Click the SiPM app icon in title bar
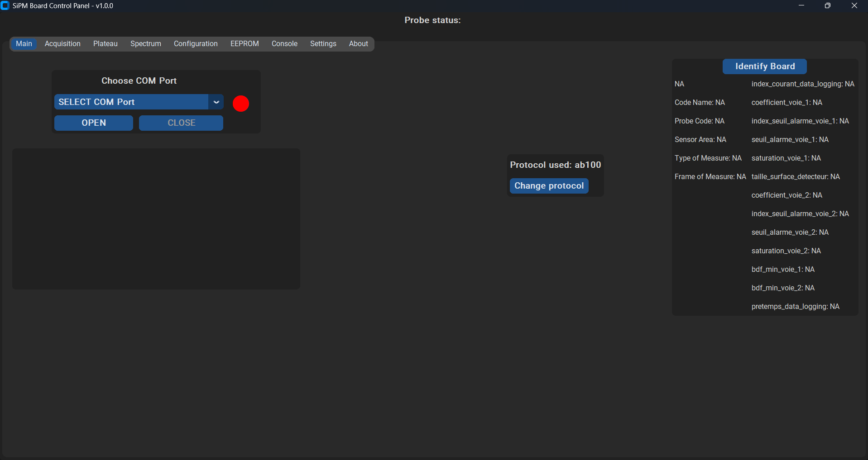The width and height of the screenshot is (868, 460). click(5, 6)
